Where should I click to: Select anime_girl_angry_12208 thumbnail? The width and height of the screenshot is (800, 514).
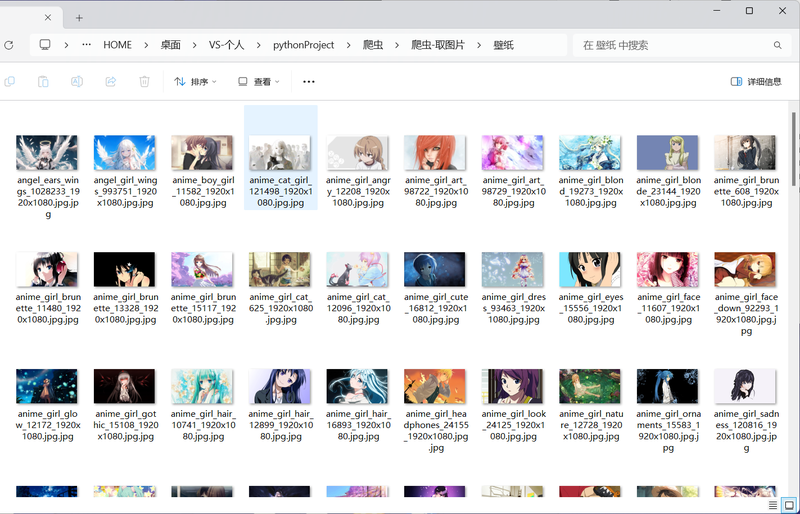pos(357,153)
